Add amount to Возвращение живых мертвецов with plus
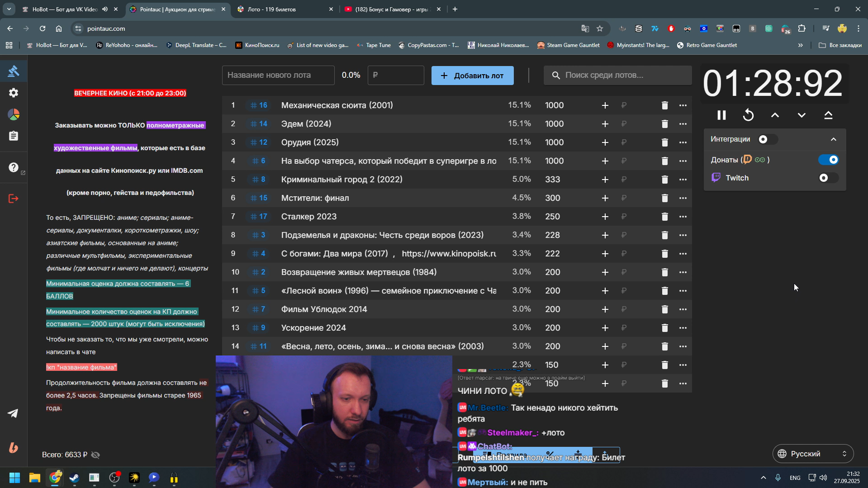The height and width of the screenshot is (488, 868). pyautogui.click(x=605, y=272)
